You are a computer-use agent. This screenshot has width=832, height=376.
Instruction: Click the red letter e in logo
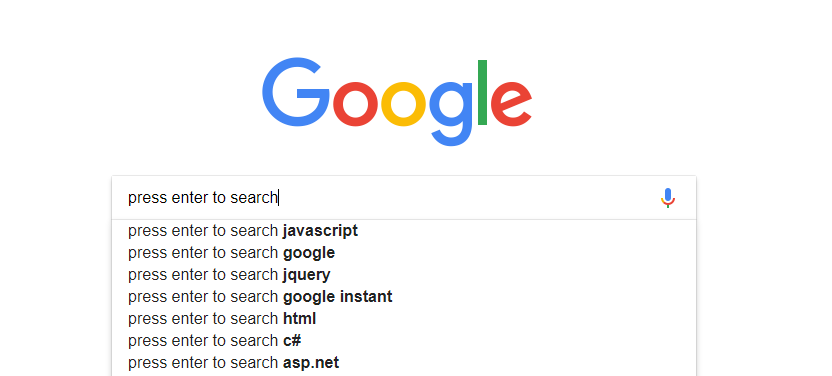click(511, 104)
